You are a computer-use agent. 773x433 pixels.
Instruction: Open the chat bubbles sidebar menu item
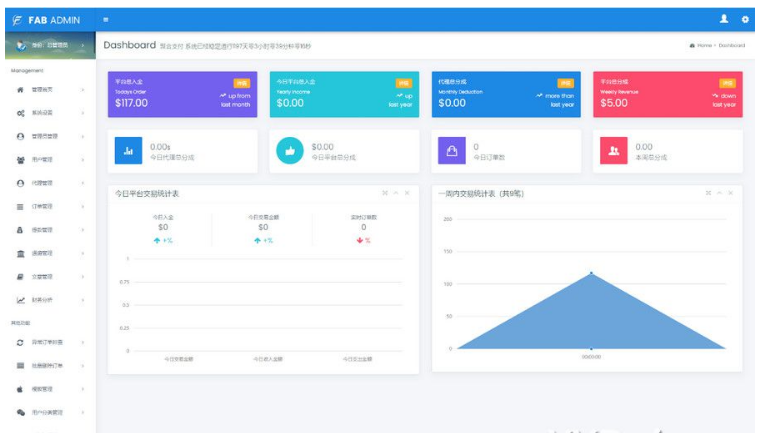(x=21, y=411)
